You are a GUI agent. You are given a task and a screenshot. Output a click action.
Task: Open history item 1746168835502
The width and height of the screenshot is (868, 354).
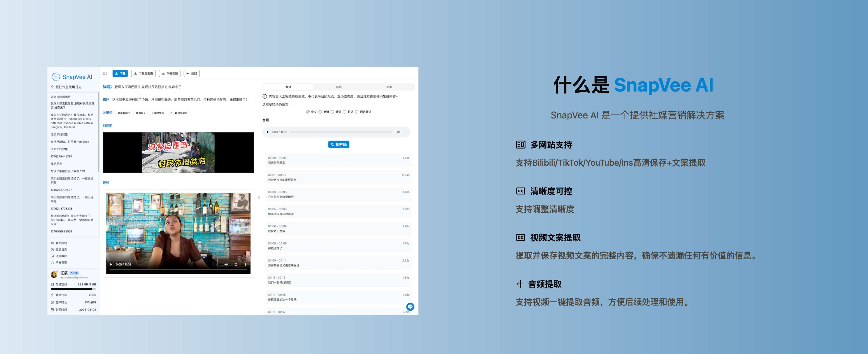tap(61, 232)
